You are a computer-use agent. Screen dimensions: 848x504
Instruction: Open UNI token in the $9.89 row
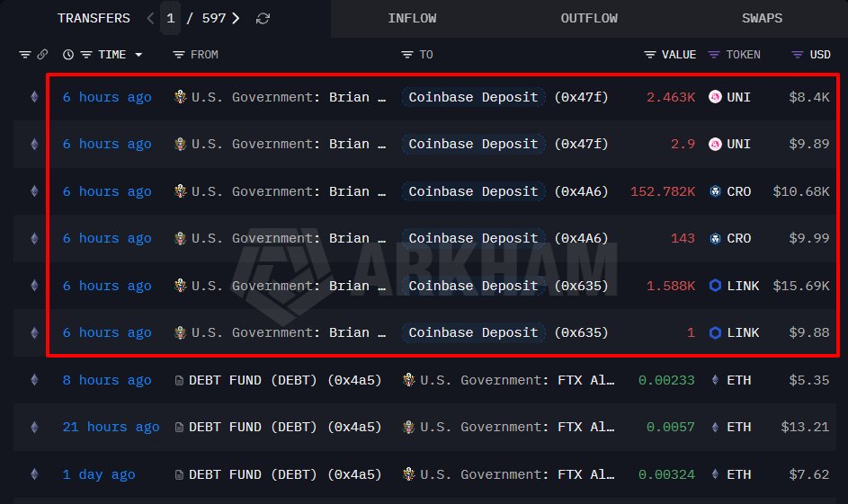(x=729, y=145)
